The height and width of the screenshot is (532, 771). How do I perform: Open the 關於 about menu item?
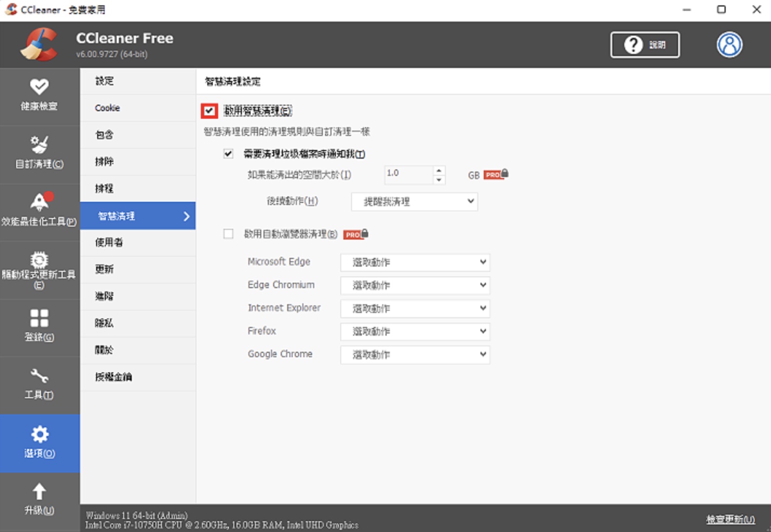(x=138, y=350)
